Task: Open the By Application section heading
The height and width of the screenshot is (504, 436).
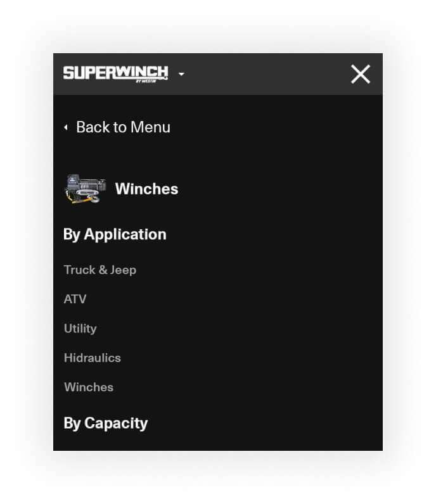Action: click(115, 235)
